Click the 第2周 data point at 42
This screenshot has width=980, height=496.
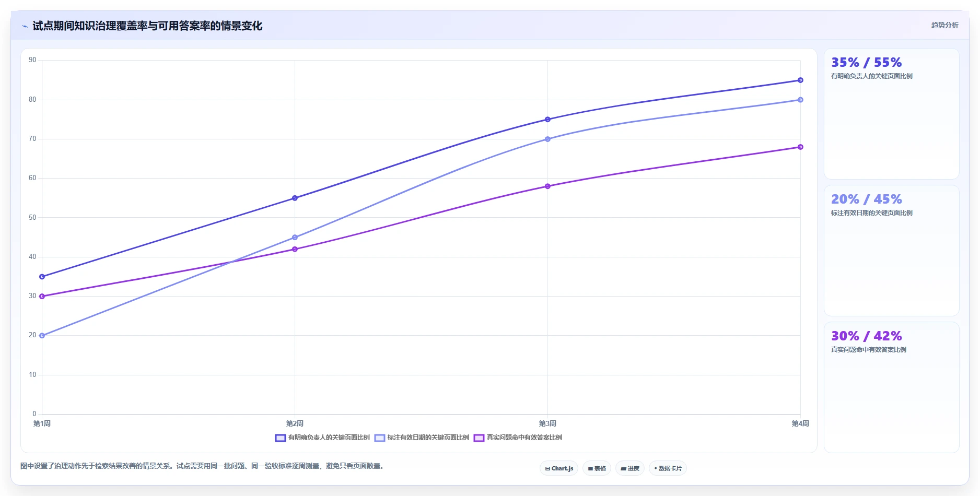click(295, 249)
